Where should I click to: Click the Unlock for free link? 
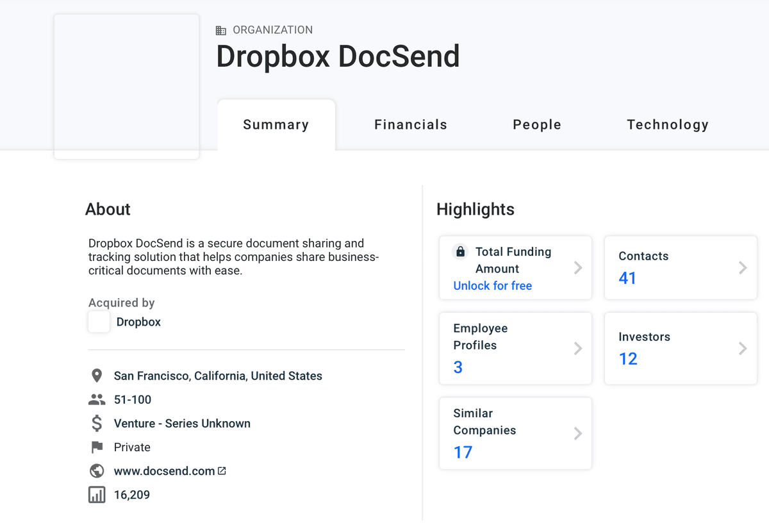(492, 285)
